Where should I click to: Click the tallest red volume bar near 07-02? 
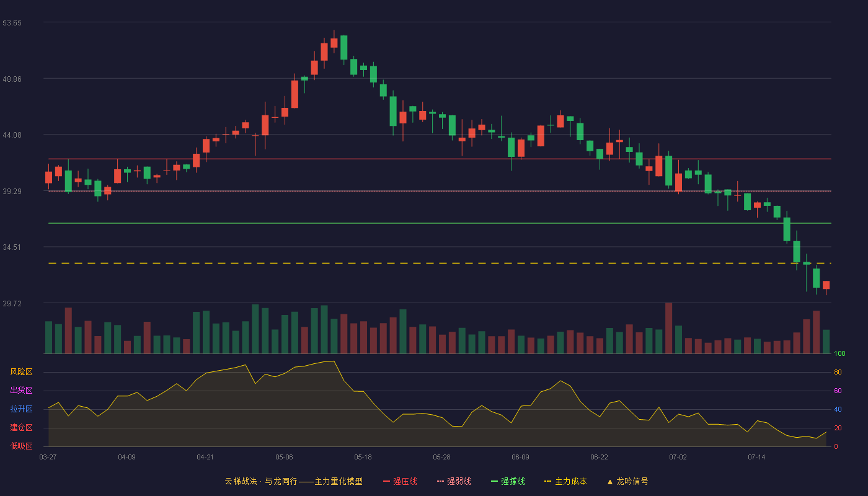tap(668, 328)
